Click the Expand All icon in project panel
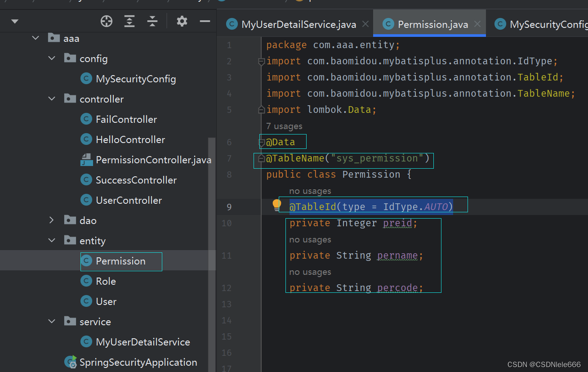The image size is (588, 372). point(129,21)
